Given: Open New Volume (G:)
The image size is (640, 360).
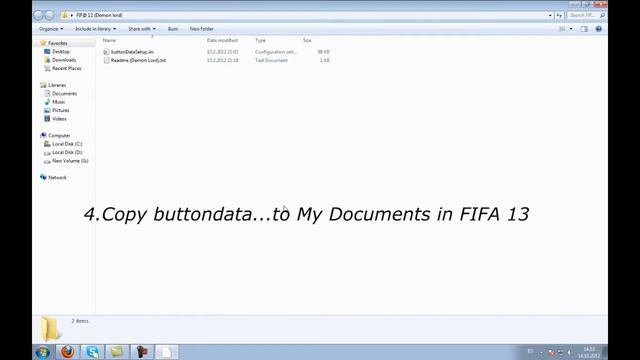Looking at the screenshot, I should [70, 161].
